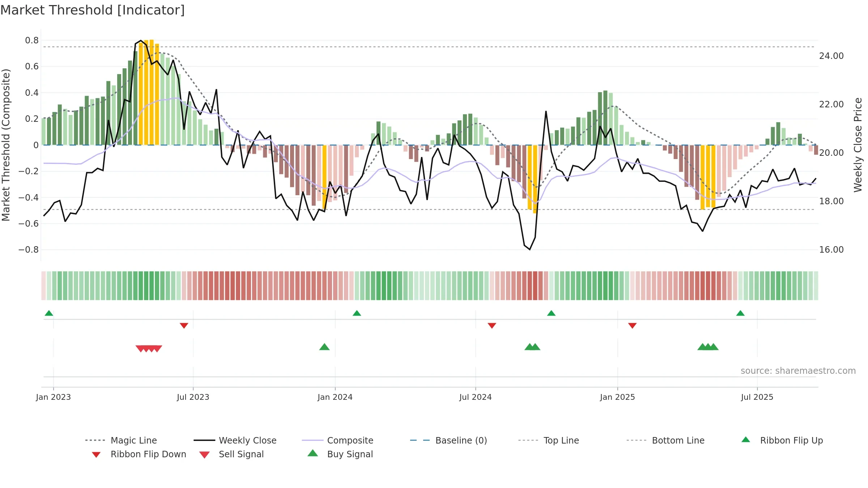868x488 pixels.
Task: Click the green Buy Signal legend triangle
Action: (x=313, y=453)
